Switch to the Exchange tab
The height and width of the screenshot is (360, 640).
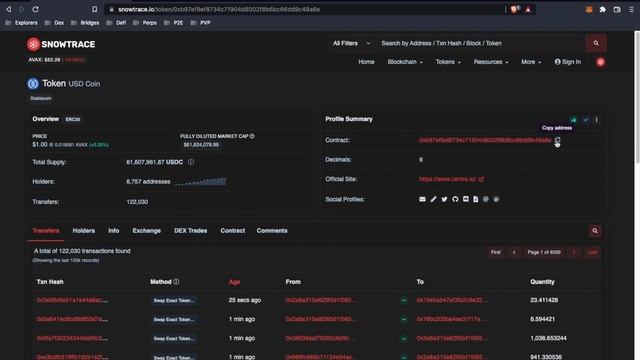(147, 231)
